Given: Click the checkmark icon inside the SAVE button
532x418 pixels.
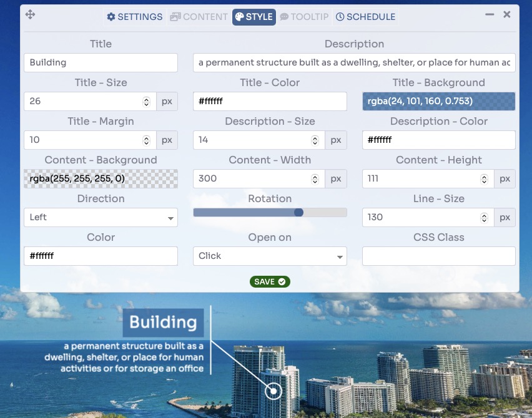Looking at the screenshot, I should tap(280, 281).
